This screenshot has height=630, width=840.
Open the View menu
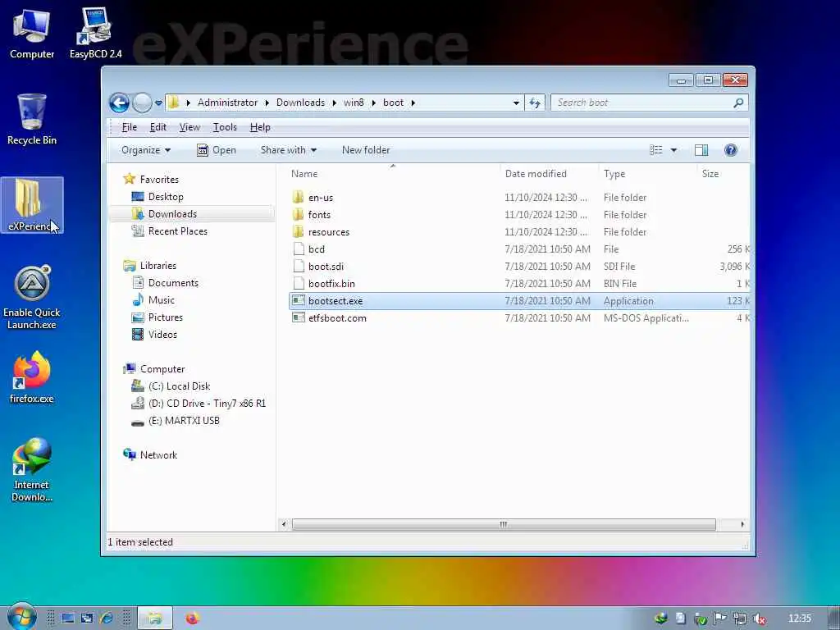(189, 127)
